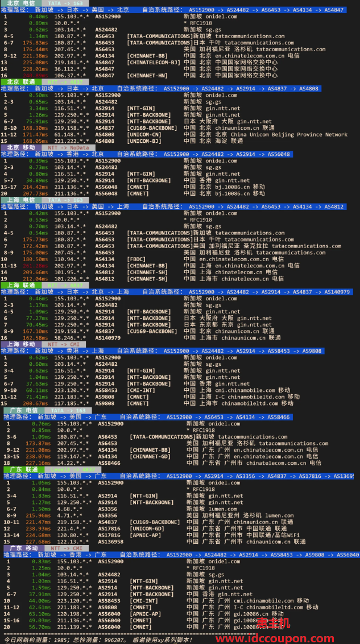This screenshot has height=644, width=360.
Task: Select the 30.89ms latency value
Action: click(x=37, y=181)
